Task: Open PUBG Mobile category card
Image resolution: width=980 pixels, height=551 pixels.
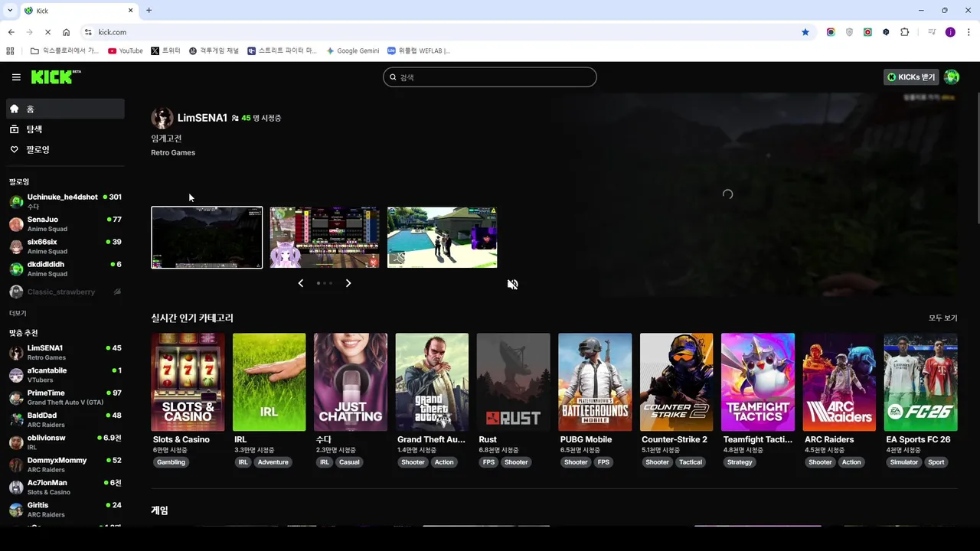Action: (595, 382)
